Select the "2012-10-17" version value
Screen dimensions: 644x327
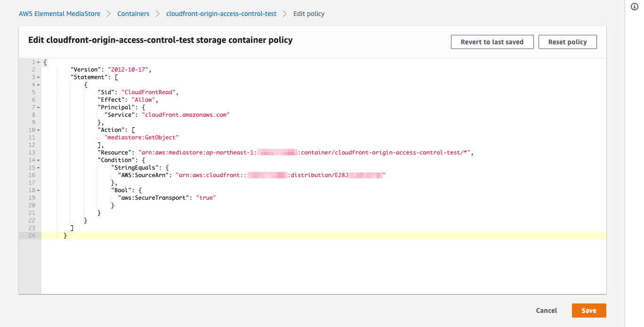(128, 70)
